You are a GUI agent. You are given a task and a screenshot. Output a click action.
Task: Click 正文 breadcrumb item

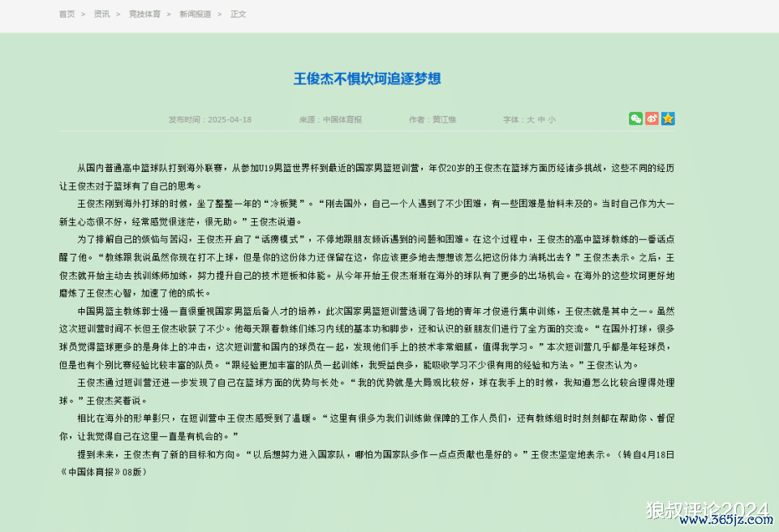point(238,14)
